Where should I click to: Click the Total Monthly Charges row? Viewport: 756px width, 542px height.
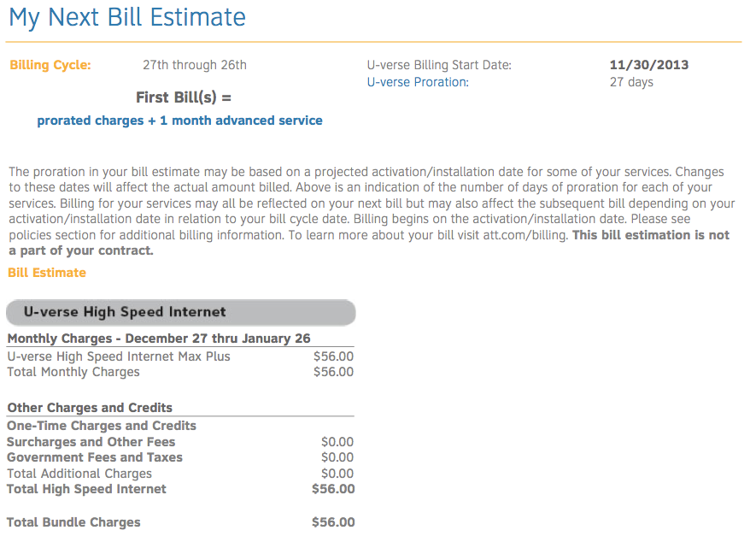(180, 372)
